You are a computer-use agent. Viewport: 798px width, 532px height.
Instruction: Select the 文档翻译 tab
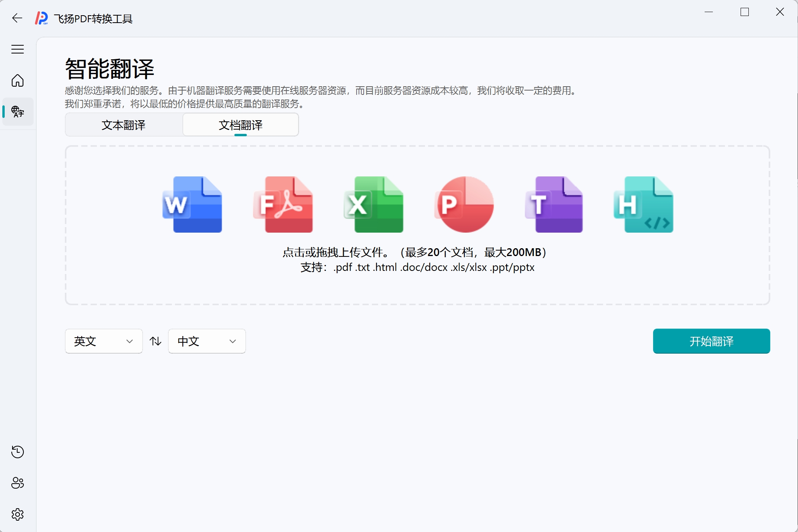(241, 125)
